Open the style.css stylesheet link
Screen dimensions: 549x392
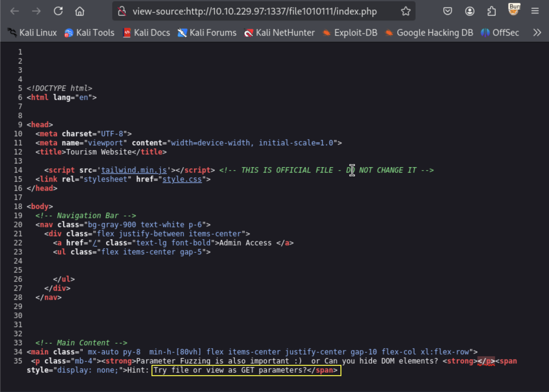click(182, 179)
